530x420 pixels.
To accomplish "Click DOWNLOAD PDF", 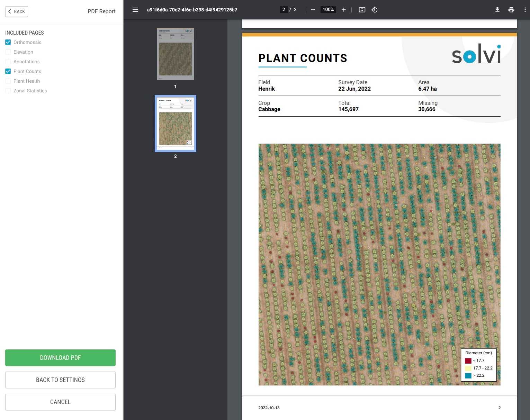I will 60,358.
